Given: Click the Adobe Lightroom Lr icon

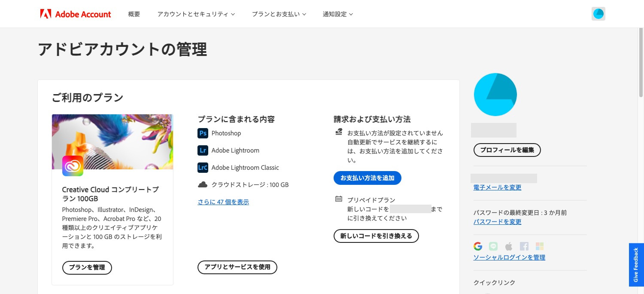Looking at the screenshot, I should click(203, 150).
